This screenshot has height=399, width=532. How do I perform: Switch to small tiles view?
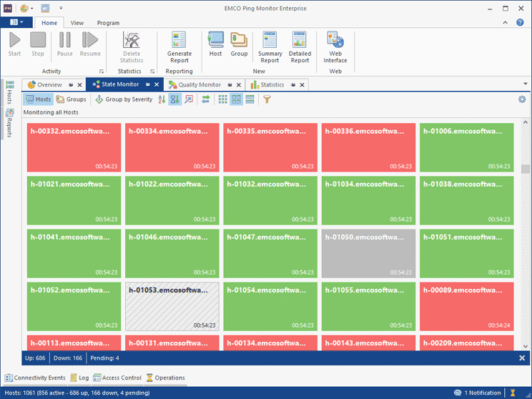[x=223, y=99]
